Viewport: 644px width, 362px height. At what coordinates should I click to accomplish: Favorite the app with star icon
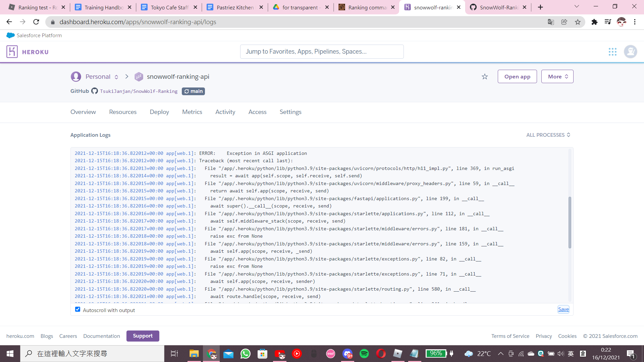pyautogui.click(x=485, y=76)
